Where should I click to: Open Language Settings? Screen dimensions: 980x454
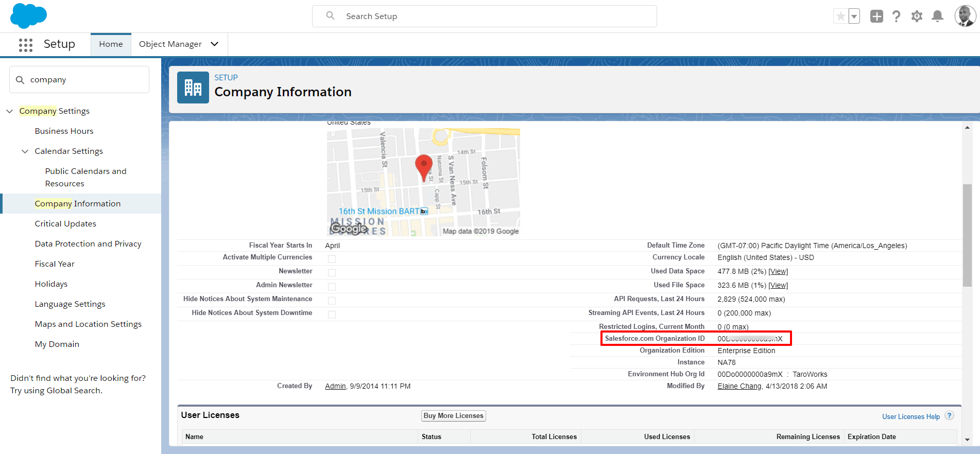(x=70, y=304)
